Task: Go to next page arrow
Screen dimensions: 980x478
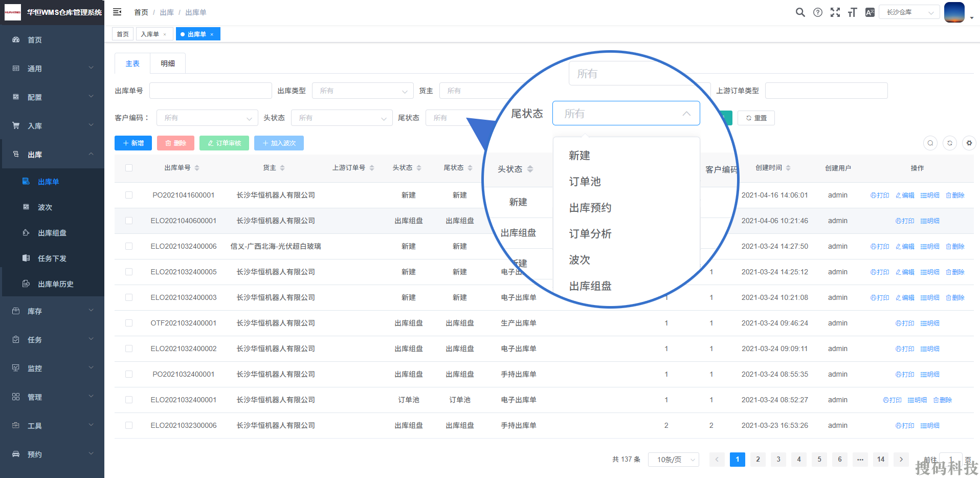Action: (x=901, y=460)
